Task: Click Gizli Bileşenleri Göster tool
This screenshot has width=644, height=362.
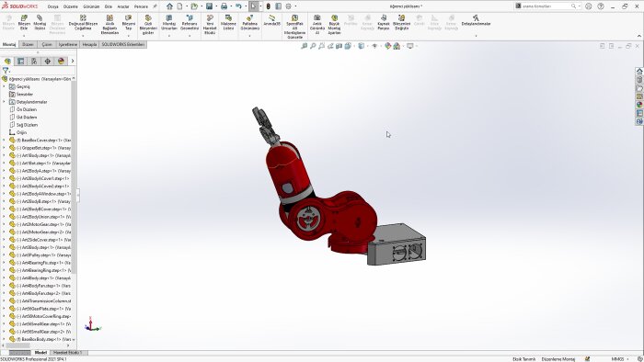Action: [x=148, y=25]
